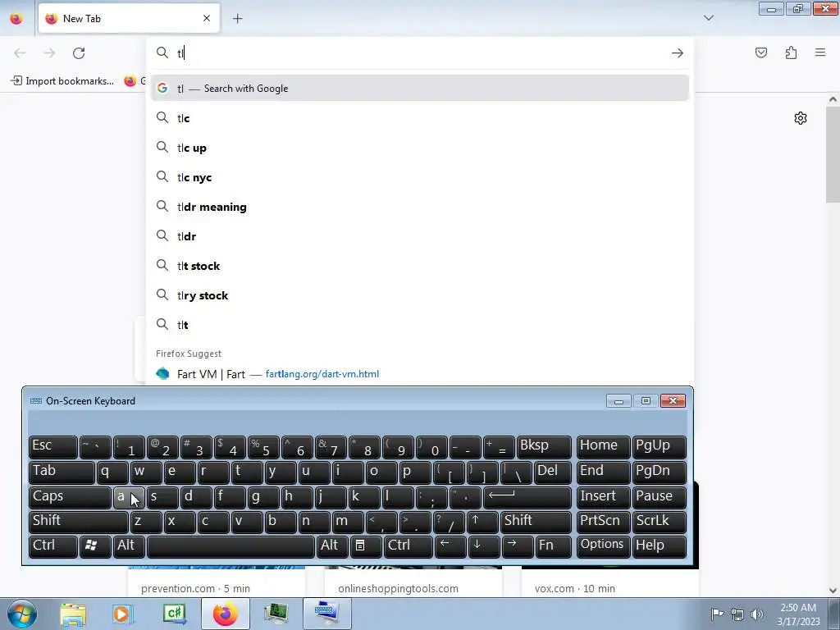Select the 'tlry stock' search suggestion
Viewport: 840px width, 630px height.
(420, 295)
